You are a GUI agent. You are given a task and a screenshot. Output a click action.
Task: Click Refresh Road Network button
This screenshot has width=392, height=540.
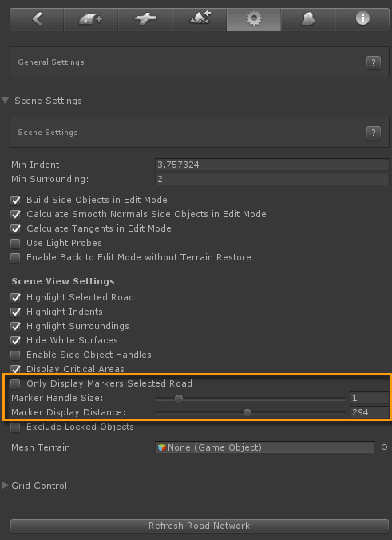click(x=200, y=526)
